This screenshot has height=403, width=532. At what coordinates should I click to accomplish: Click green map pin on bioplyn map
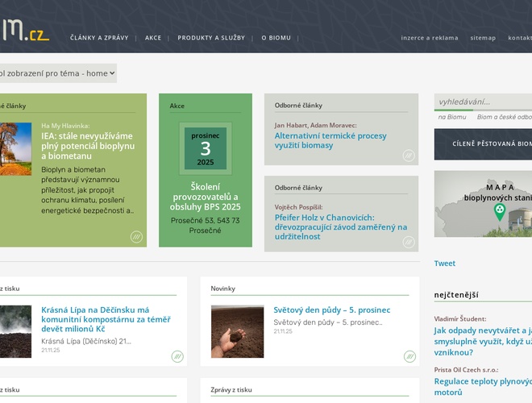click(x=500, y=212)
